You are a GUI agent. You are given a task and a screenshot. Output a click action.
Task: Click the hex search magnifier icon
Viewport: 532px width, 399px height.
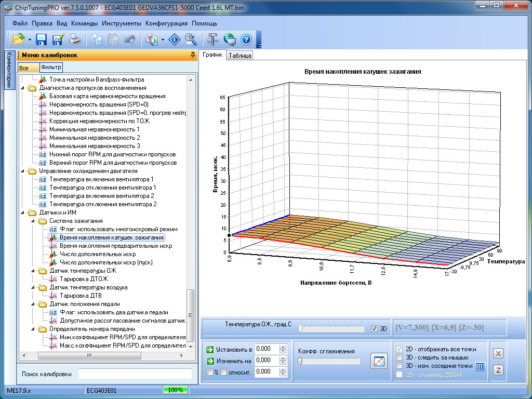tap(190, 39)
